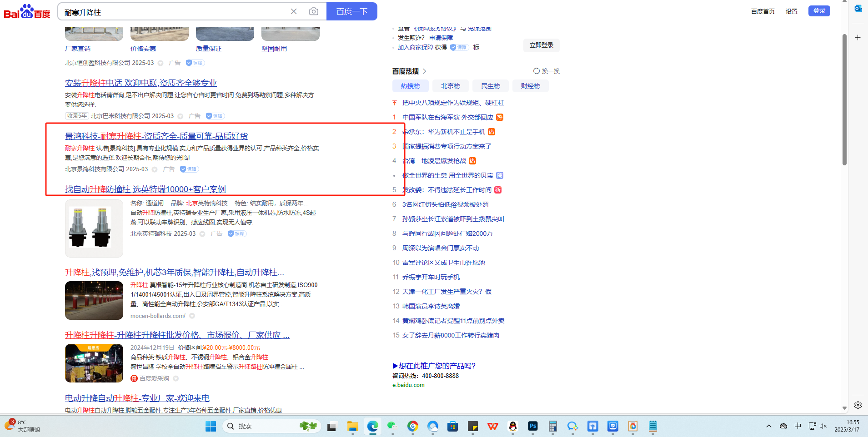The image size is (868, 437).
Task: Select the 财经榜 tab
Action: pyautogui.click(x=530, y=86)
